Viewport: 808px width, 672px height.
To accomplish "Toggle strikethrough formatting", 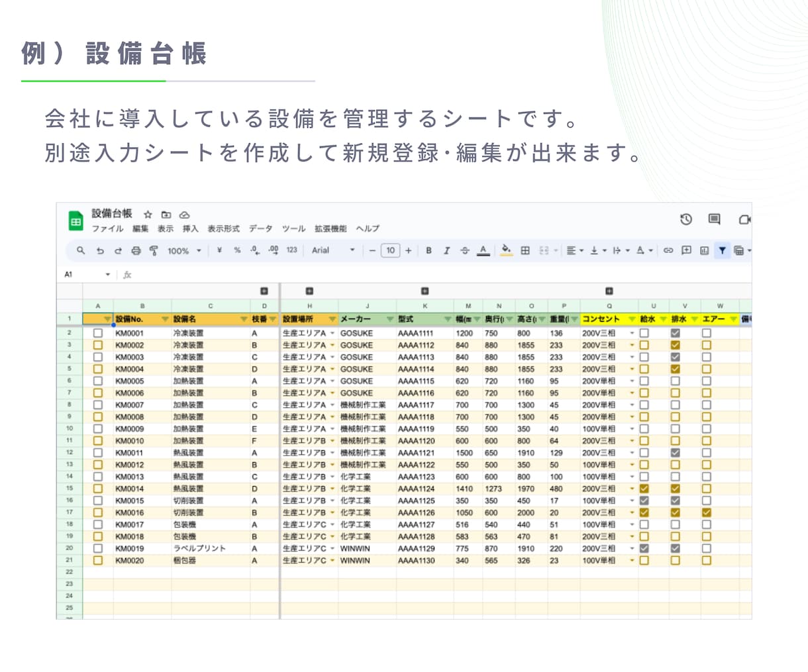I will point(464,250).
